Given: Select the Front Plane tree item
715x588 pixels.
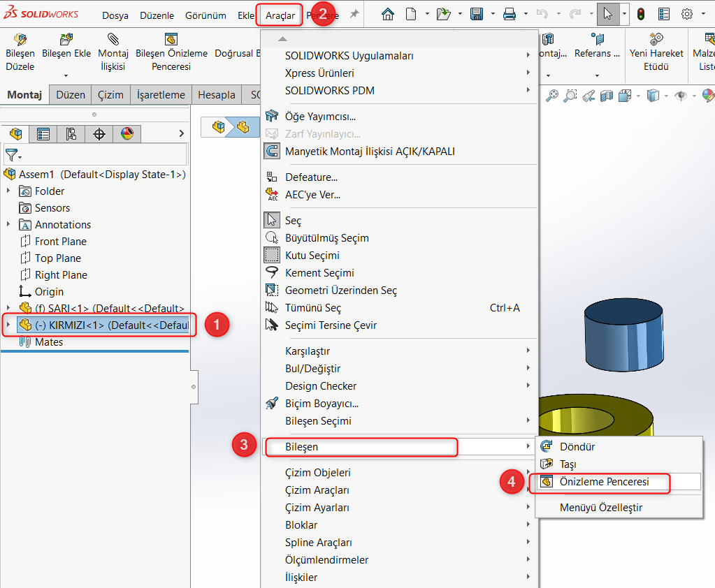Looking at the screenshot, I should click(x=61, y=242).
